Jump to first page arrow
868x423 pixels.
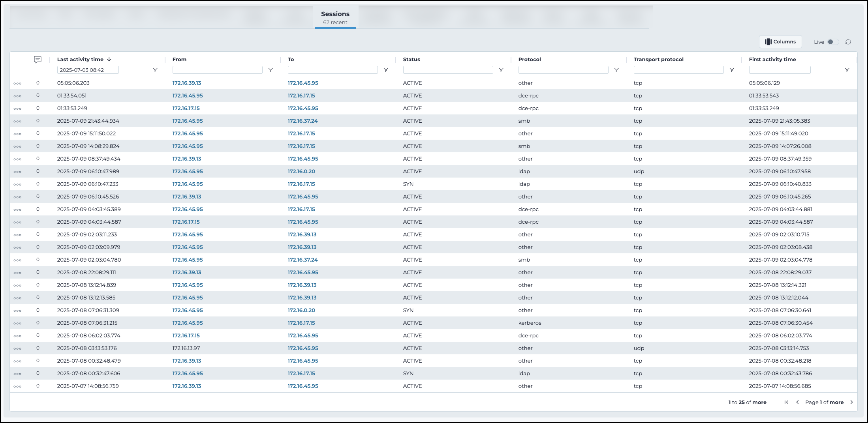point(786,402)
